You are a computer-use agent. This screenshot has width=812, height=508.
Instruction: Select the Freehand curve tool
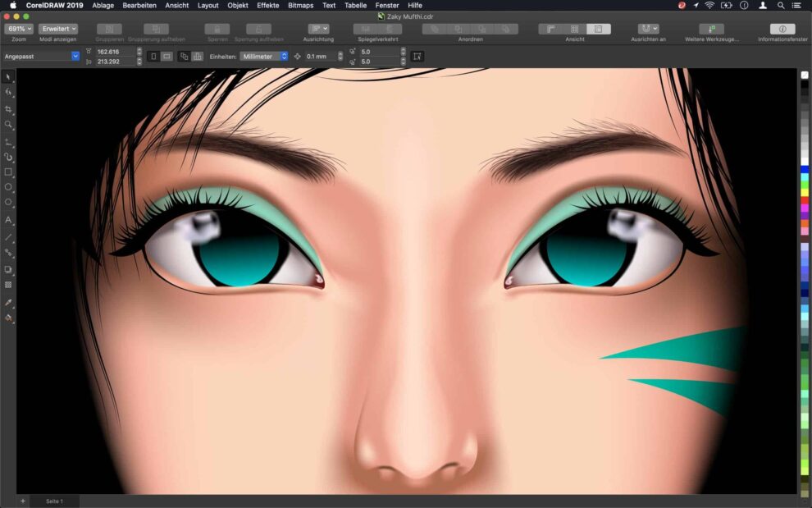tap(7, 142)
